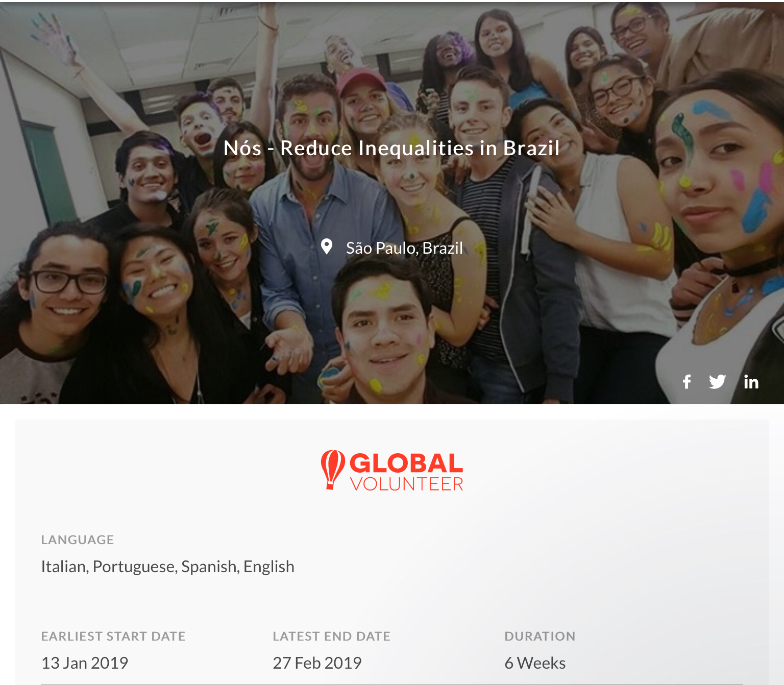Viewport: 784px width, 685px height.
Task: Select the DURATION label
Action: 540,636
